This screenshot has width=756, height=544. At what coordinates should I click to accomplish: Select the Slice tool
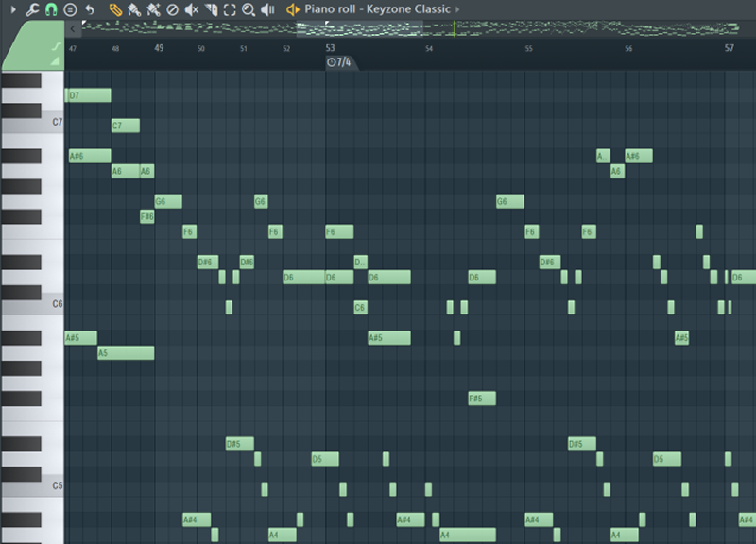coord(211,9)
